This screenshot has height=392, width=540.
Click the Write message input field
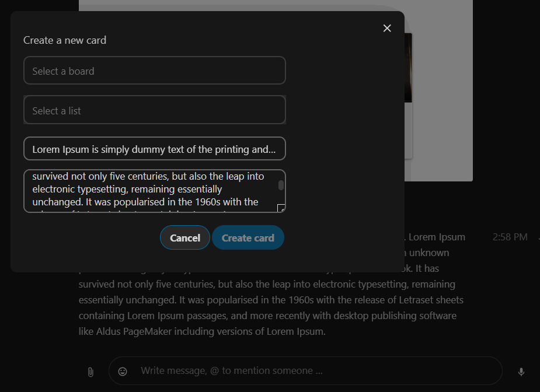pyautogui.click(x=305, y=370)
